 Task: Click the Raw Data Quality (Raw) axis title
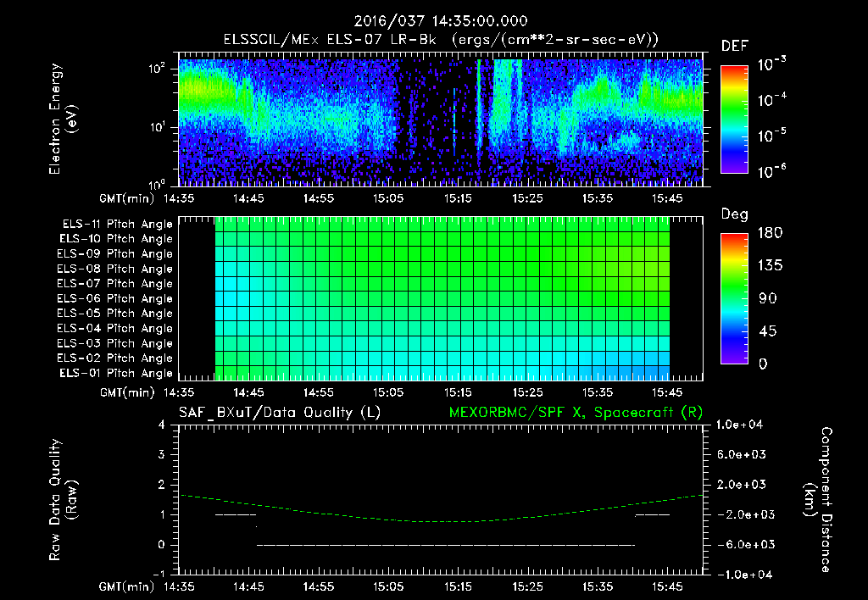[63, 499]
